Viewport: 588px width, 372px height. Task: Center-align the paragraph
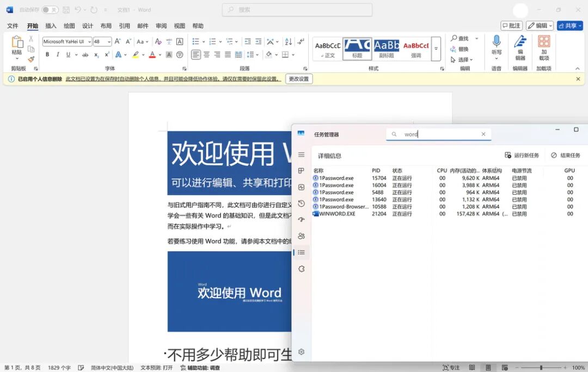click(206, 55)
